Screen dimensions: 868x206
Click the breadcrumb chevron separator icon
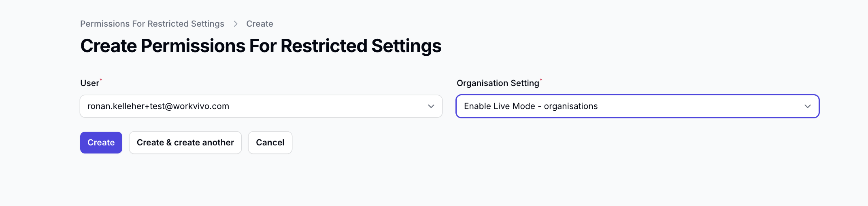click(235, 24)
